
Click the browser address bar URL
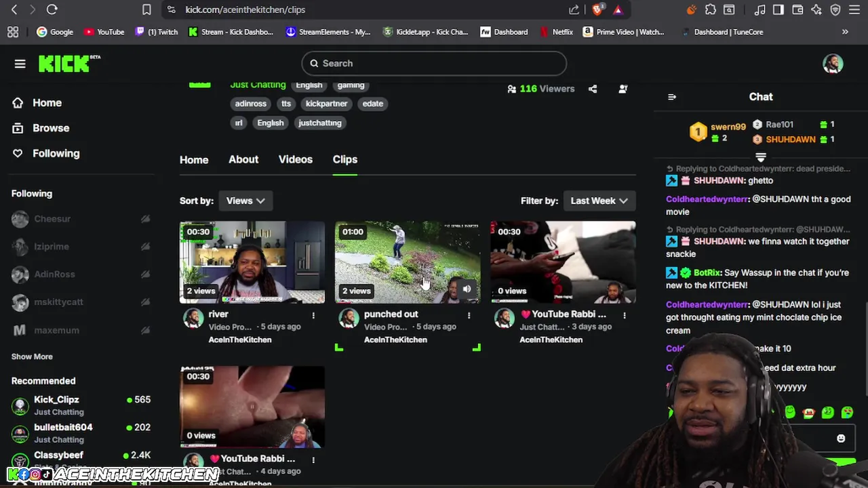tap(245, 9)
